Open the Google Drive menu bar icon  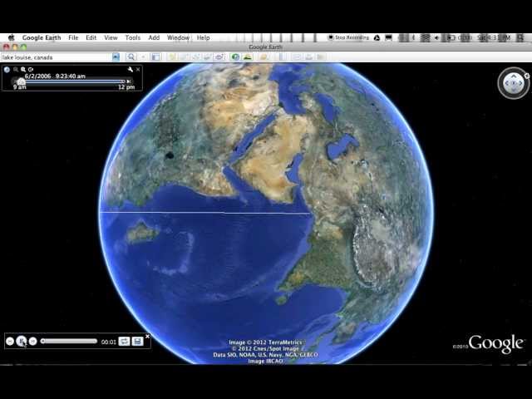(377, 37)
